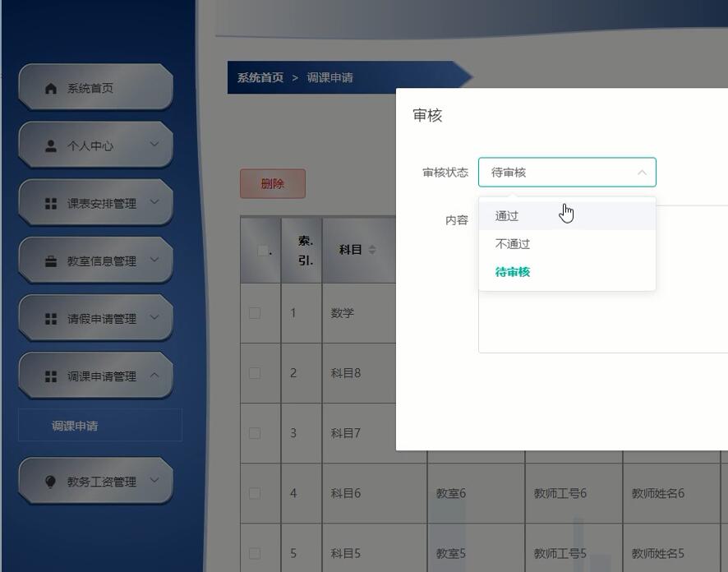728x572 pixels.
Task: Select 待审核 in the dropdown list
Action: click(567, 271)
